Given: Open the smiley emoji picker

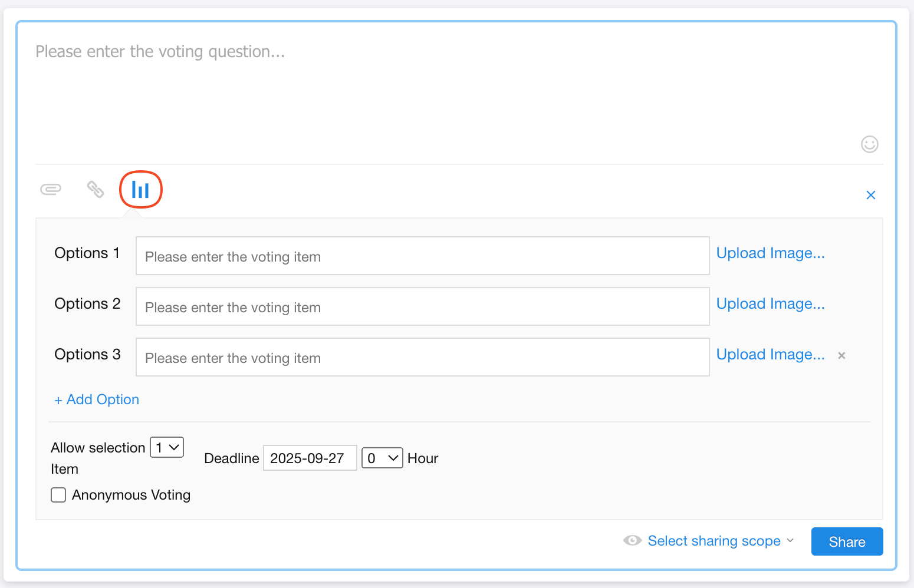Looking at the screenshot, I should (x=869, y=144).
